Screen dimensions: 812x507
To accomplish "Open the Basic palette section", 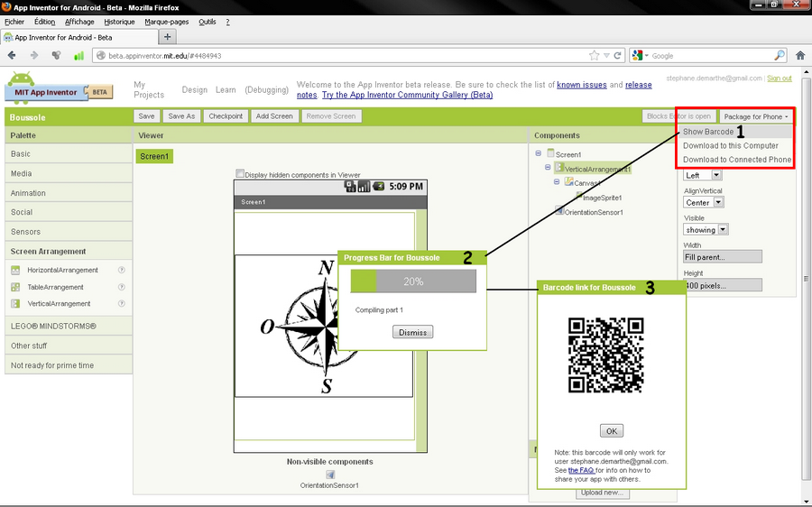I will [69, 153].
